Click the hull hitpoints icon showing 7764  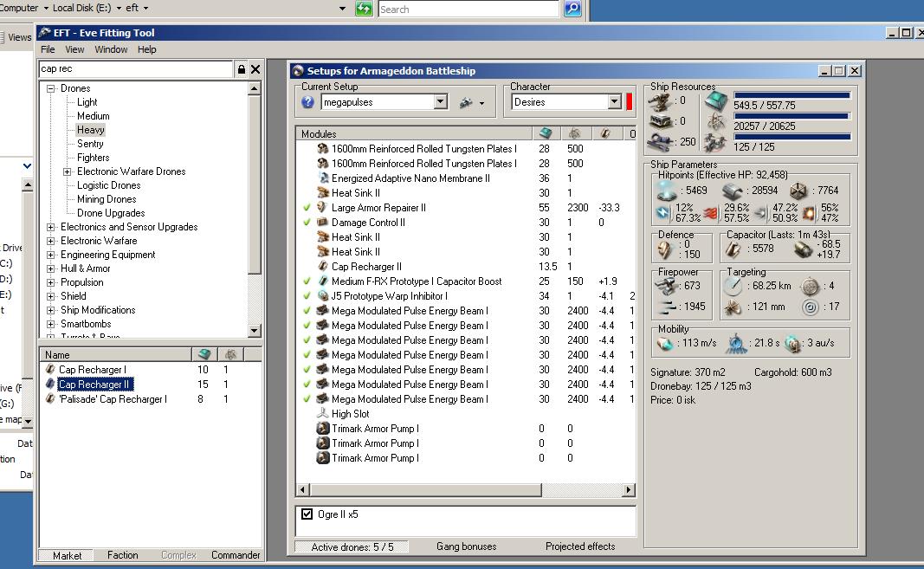(798, 191)
